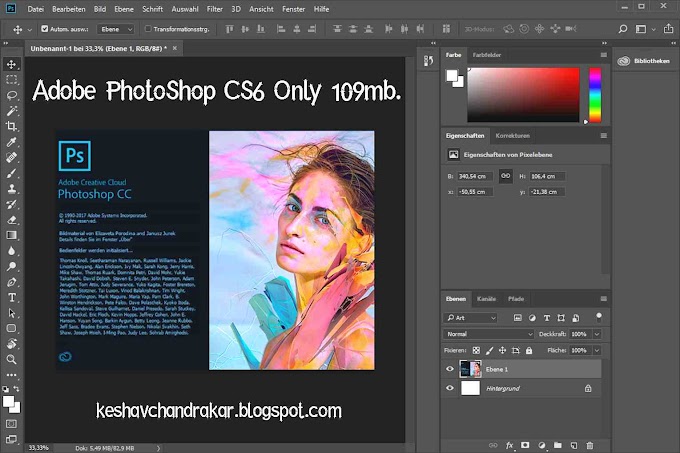Image resolution: width=680 pixels, height=453 pixels.
Task: Select the Eyedropper tool
Action: (12, 142)
